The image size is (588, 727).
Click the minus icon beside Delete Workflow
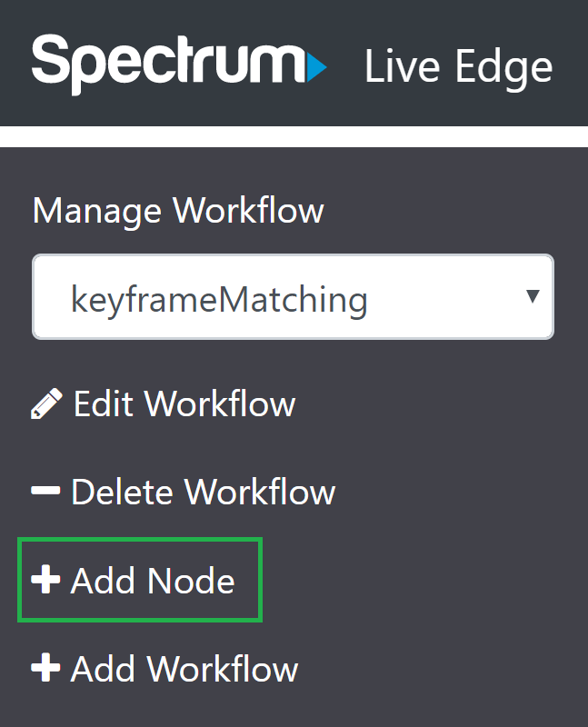tap(45, 491)
